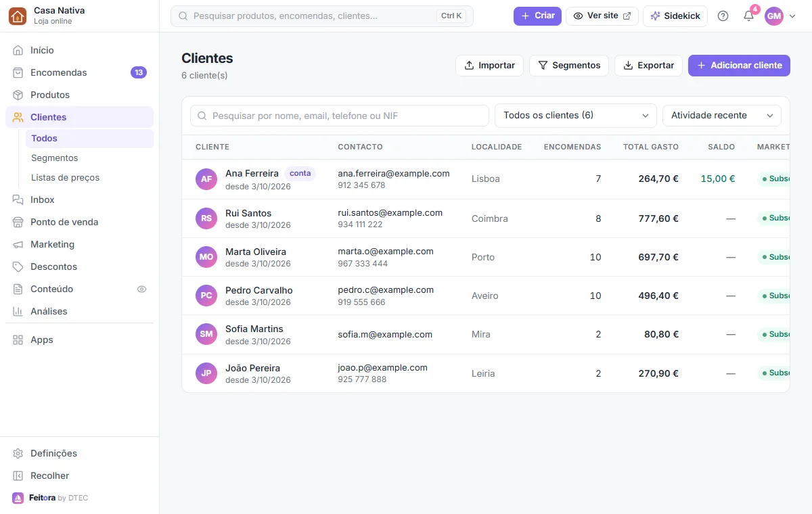Click the 80,80 € total amount
Viewport: 812px width, 514px height.
[661, 334]
